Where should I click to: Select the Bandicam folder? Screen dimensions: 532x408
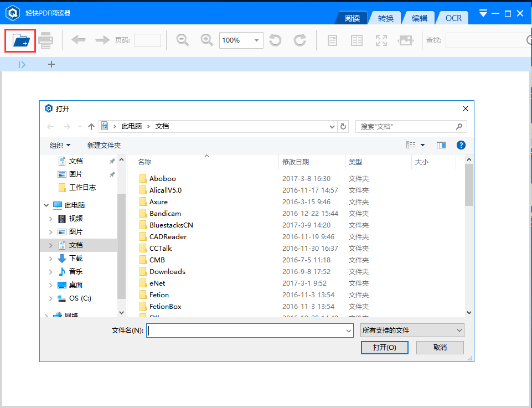[x=166, y=213]
